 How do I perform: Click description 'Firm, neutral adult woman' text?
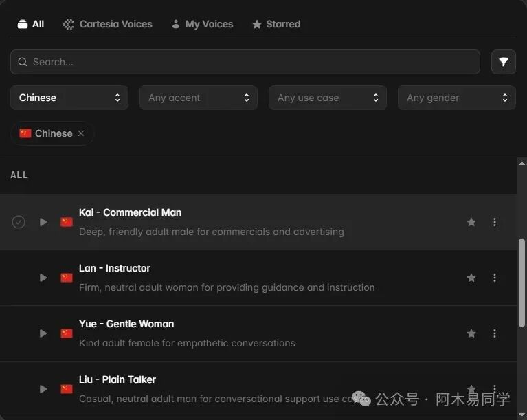click(x=227, y=287)
